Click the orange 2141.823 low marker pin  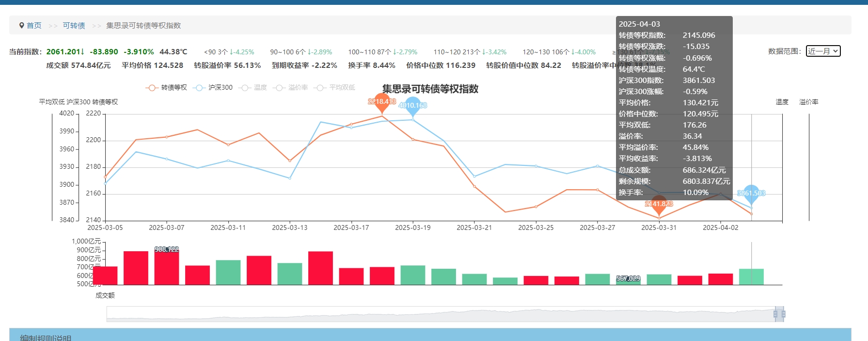click(x=659, y=205)
